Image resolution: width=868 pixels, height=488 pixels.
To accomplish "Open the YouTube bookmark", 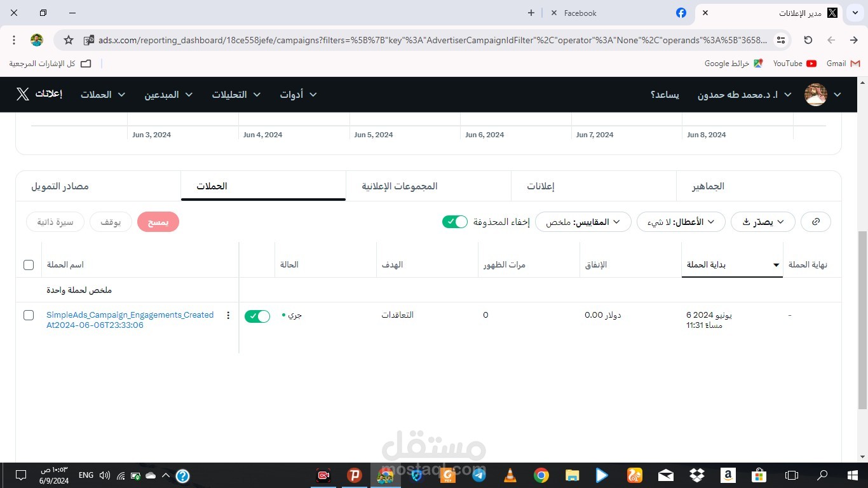I will 794,64.
